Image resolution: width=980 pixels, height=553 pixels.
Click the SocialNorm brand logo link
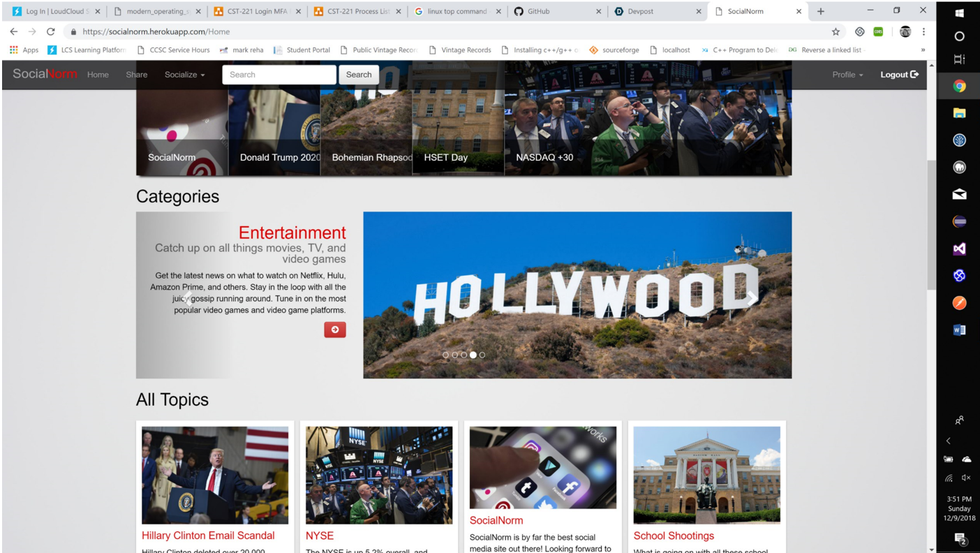point(45,74)
